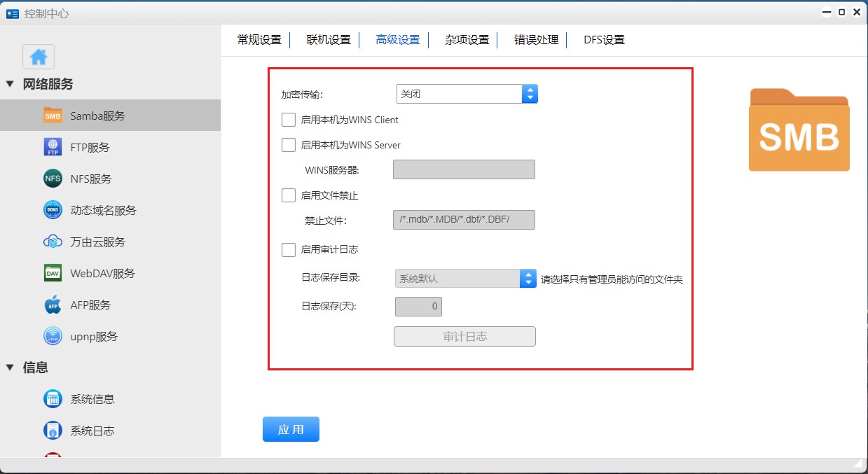Screen dimensions: 868x474
Task: Click the home icon in sidebar
Action: click(x=39, y=57)
